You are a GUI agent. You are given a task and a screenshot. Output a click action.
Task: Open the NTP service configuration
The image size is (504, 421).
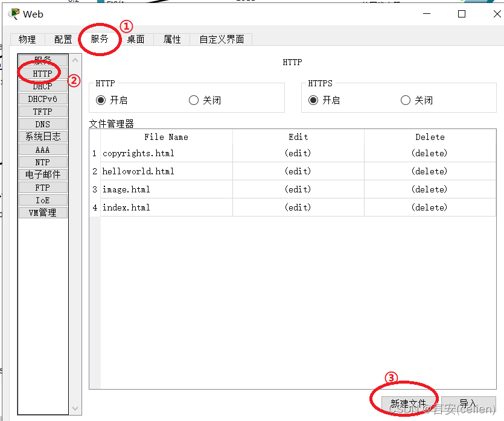coord(42,162)
